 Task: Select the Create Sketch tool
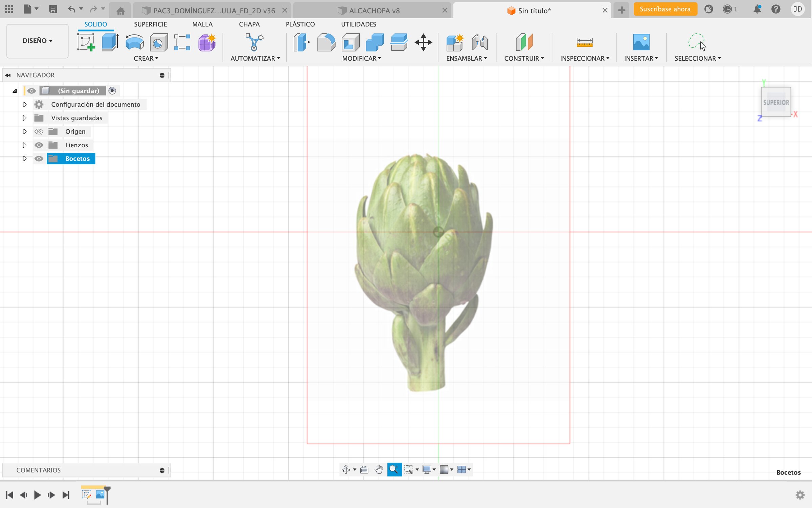pyautogui.click(x=86, y=42)
